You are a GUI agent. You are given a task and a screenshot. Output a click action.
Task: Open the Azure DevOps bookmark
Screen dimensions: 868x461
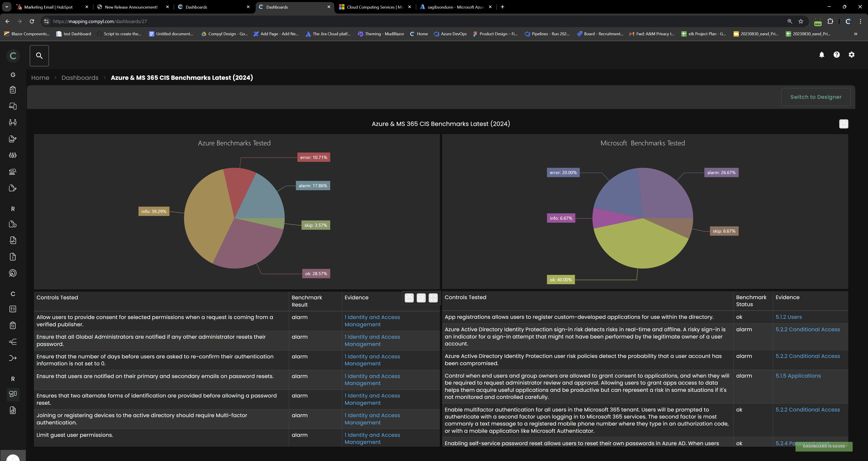[x=450, y=34]
